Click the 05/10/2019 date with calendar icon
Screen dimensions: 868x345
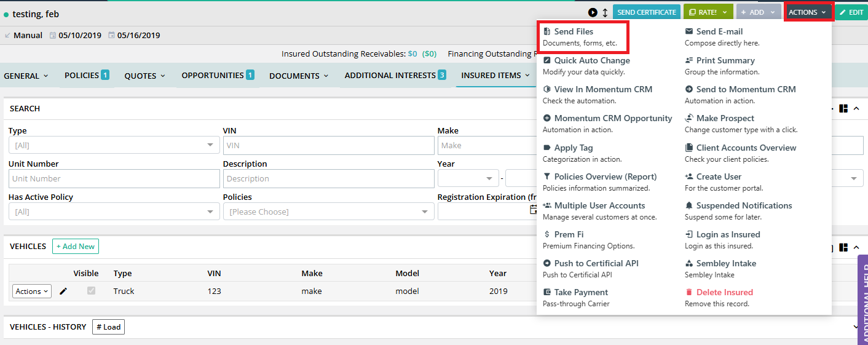[76, 36]
